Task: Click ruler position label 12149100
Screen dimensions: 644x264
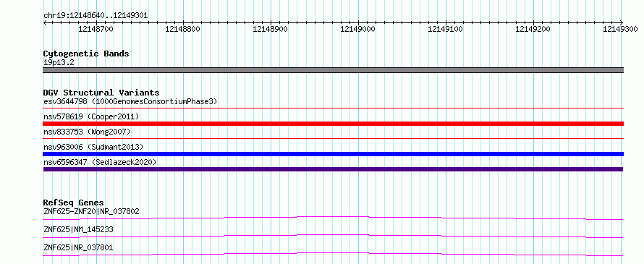Action: [x=446, y=29]
